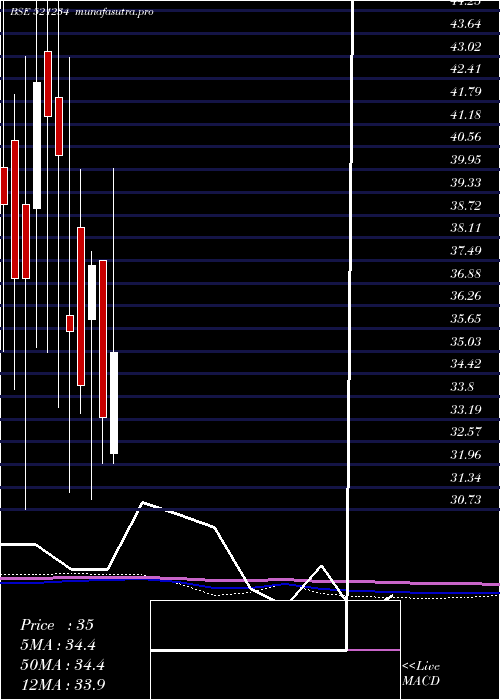
Task: Click the 34.42 price axis label
Action: 466,364
